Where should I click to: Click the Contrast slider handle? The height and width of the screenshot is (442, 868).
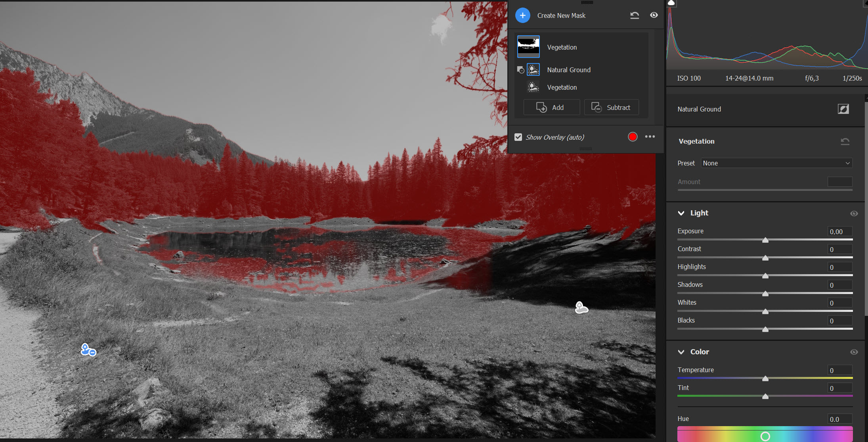click(x=765, y=258)
